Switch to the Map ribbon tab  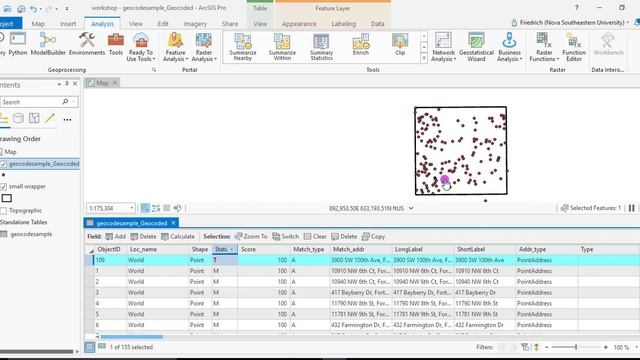coord(38,24)
